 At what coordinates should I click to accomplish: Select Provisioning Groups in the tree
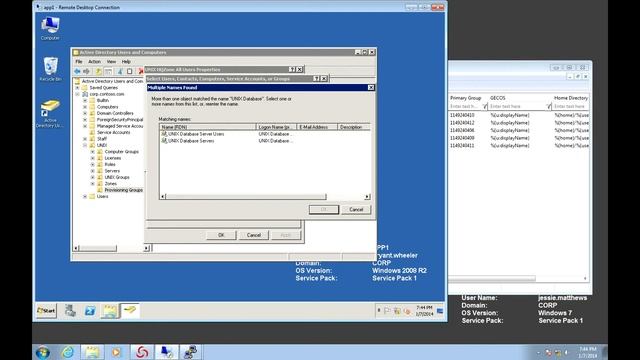click(123, 190)
